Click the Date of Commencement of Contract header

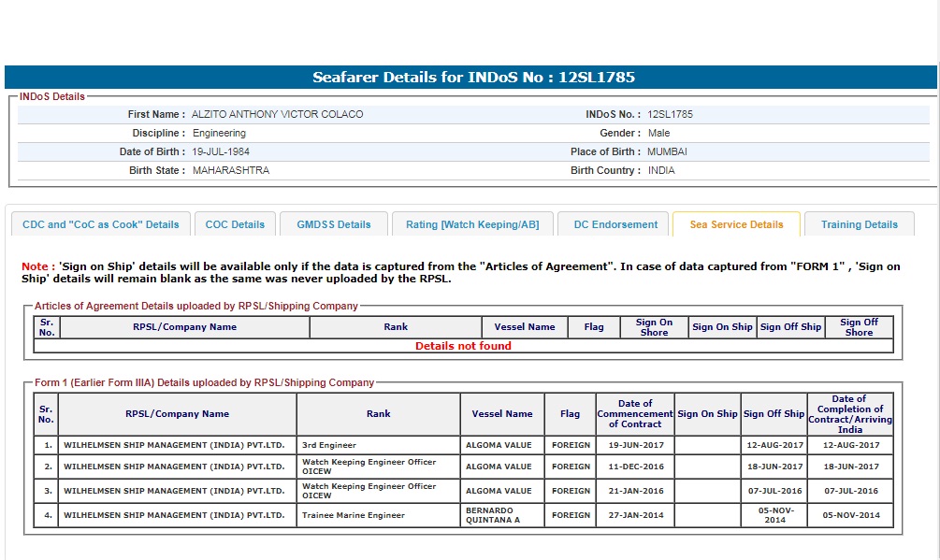634,413
